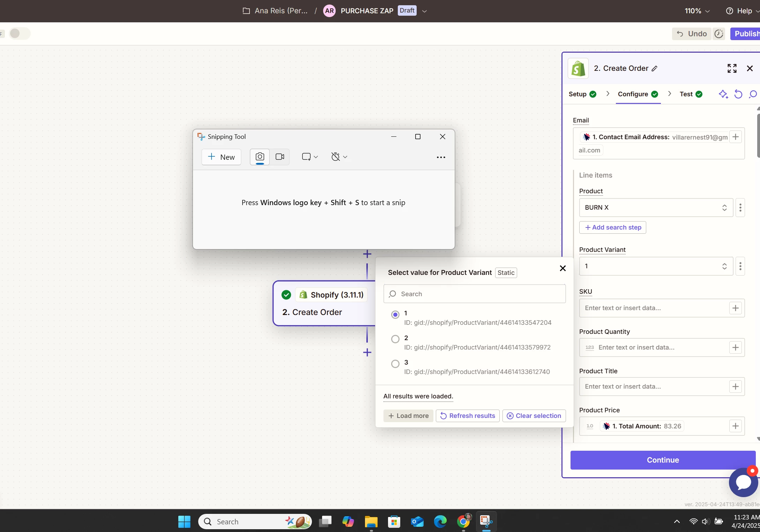Open the Snipping Tool snip shape dropdown
760x532 pixels.
click(310, 157)
